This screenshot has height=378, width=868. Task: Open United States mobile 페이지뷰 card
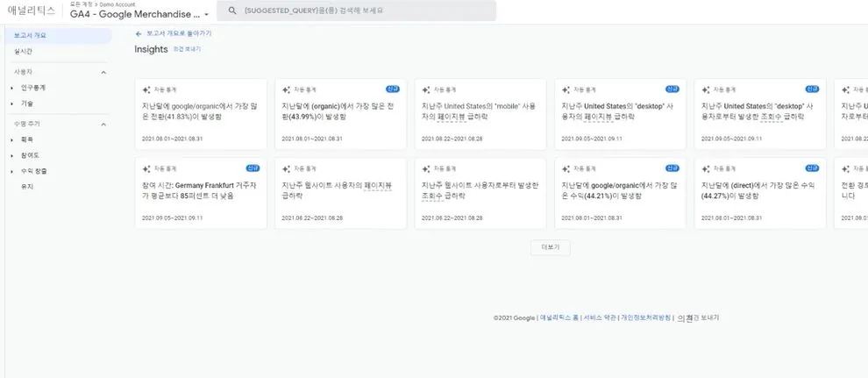pyautogui.click(x=480, y=115)
